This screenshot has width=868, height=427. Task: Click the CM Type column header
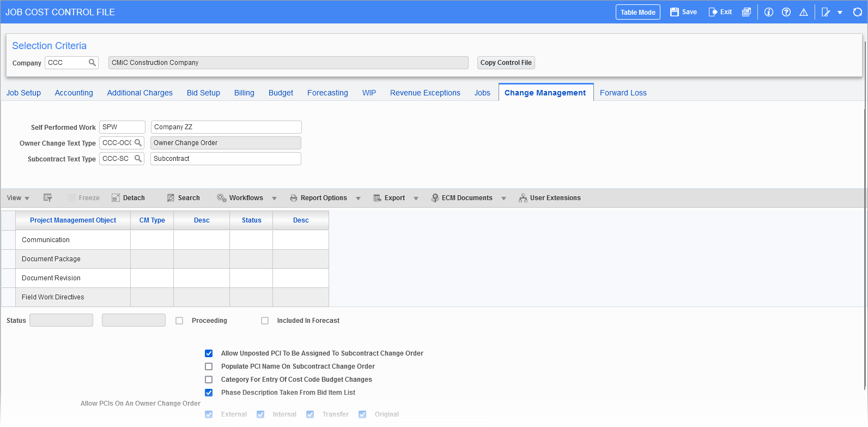pyautogui.click(x=152, y=220)
